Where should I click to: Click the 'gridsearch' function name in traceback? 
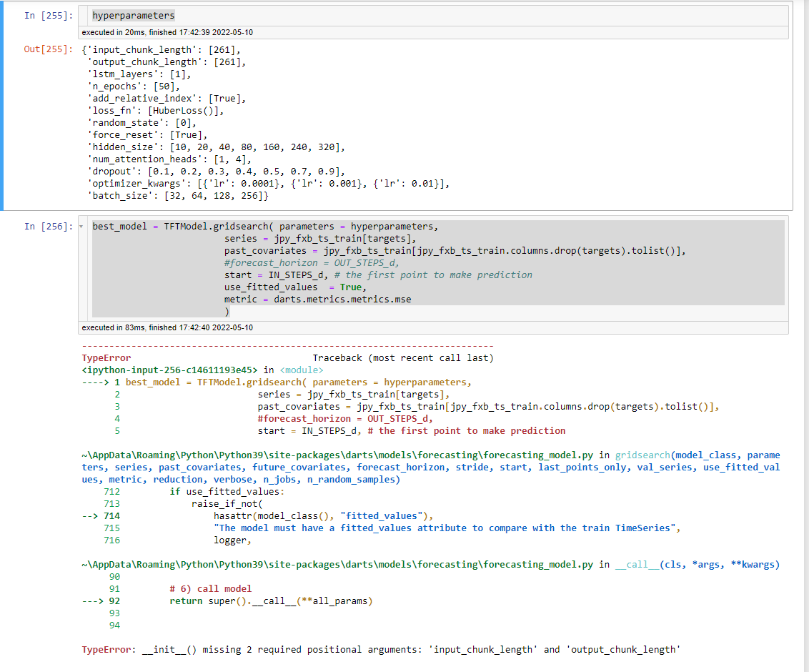pos(642,455)
